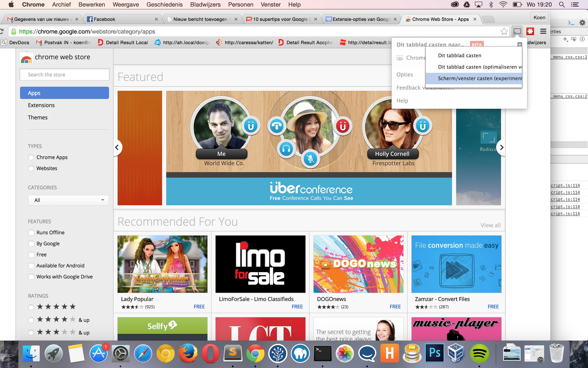588x368 pixels.
Task: Open the DOGOnews app thumbnail
Action: 358,264
